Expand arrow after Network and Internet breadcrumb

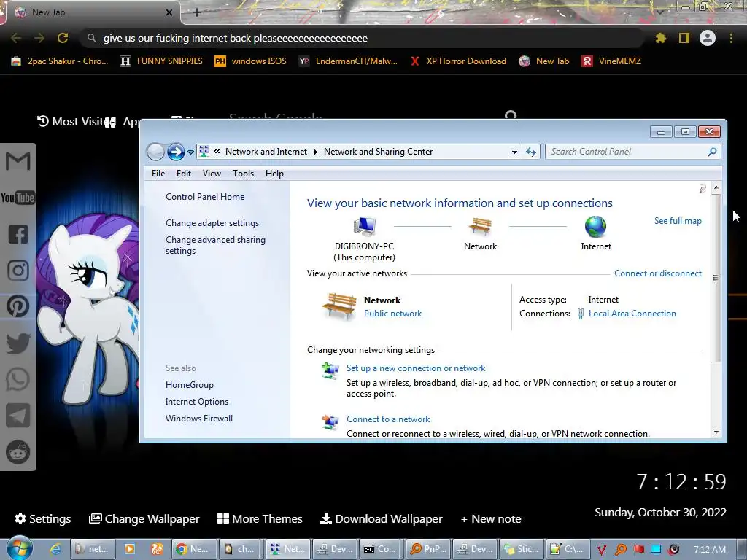315,152
